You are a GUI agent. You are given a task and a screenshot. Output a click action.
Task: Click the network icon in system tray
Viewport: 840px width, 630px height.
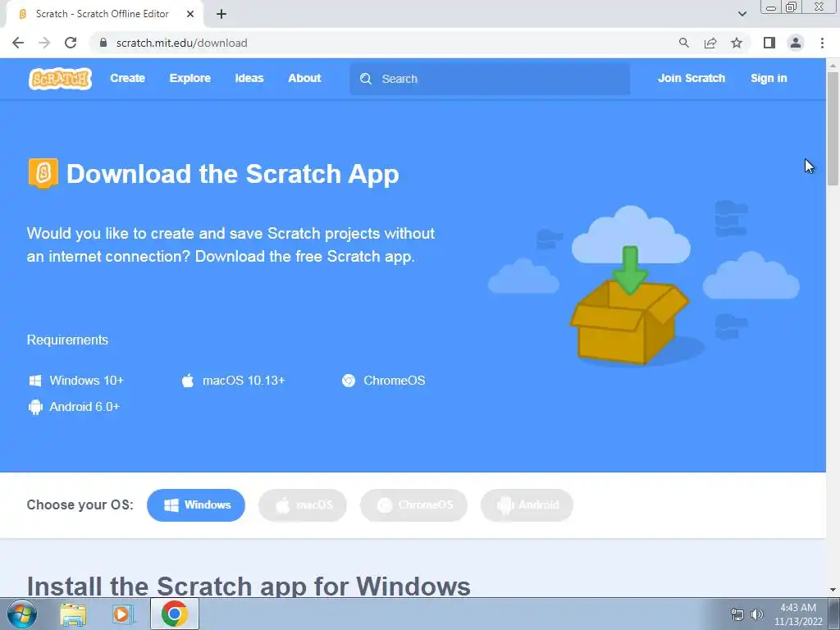737,614
